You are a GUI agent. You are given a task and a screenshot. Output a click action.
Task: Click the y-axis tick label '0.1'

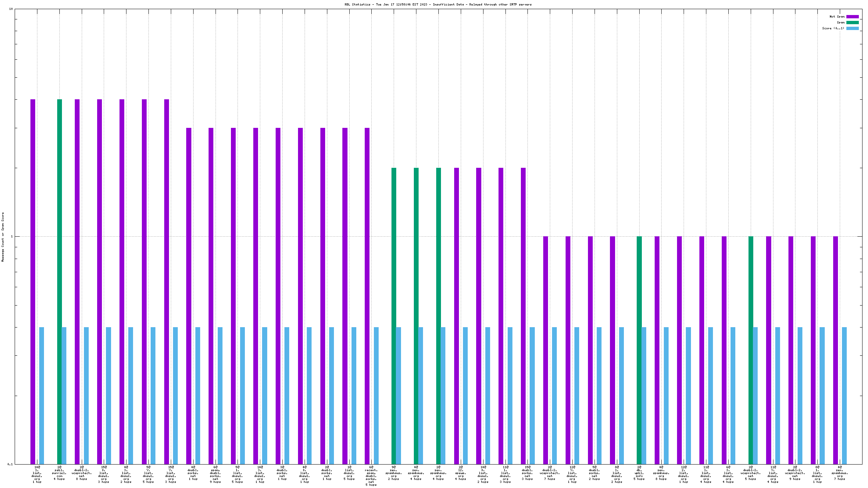point(10,464)
